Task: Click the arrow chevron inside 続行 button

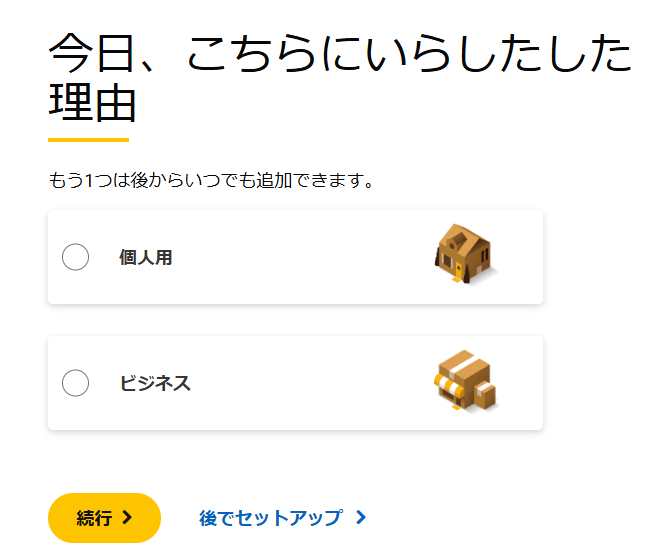Action: (127, 517)
